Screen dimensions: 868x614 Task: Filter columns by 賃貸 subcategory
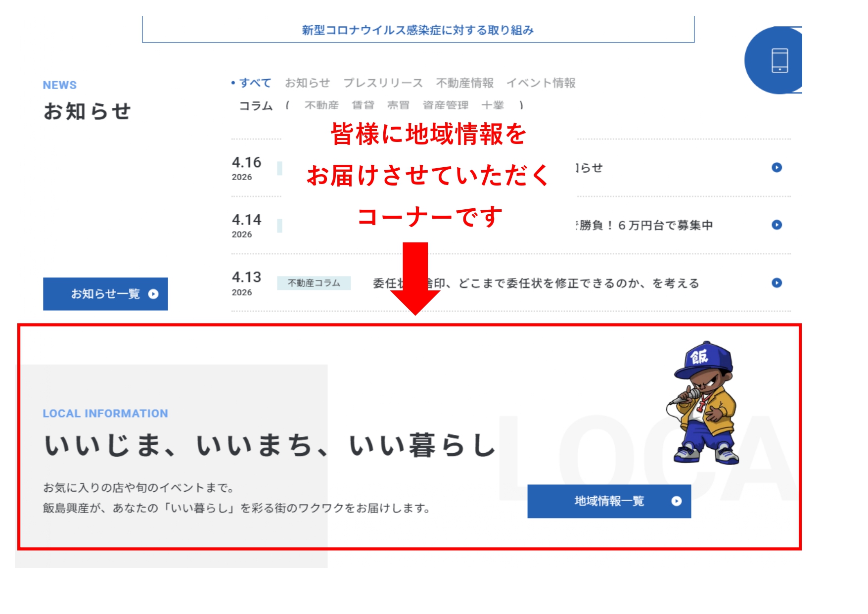363,105
